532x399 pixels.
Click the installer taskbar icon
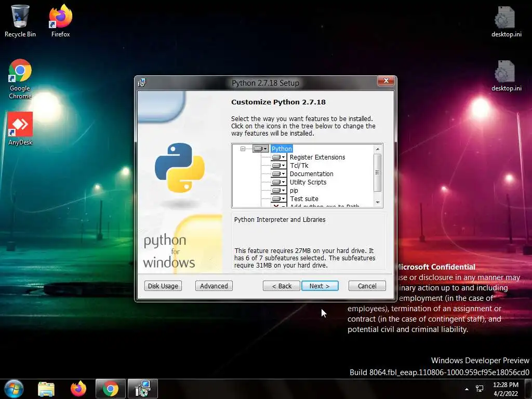click(143, 389)
